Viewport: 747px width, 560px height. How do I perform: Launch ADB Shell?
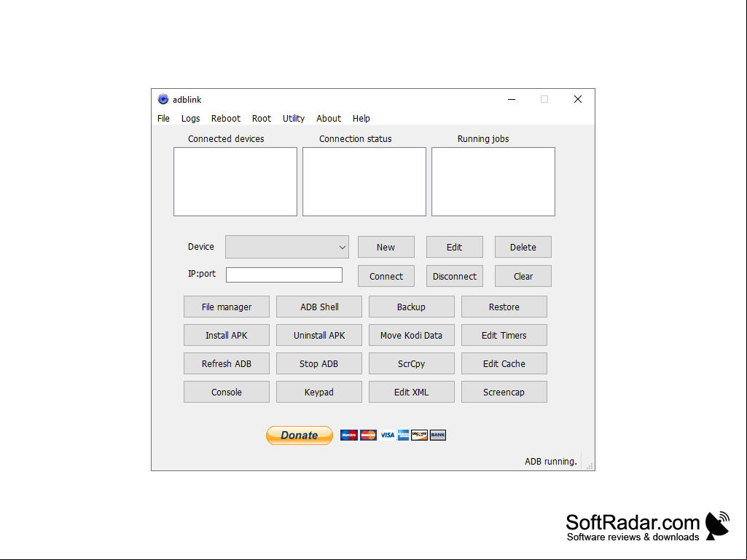[319, 307]
